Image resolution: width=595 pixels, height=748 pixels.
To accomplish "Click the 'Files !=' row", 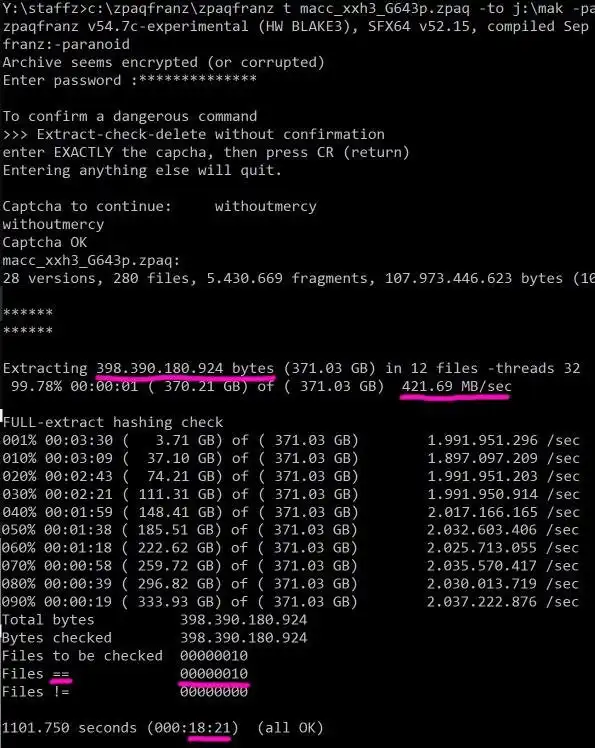I will [125, 692].
